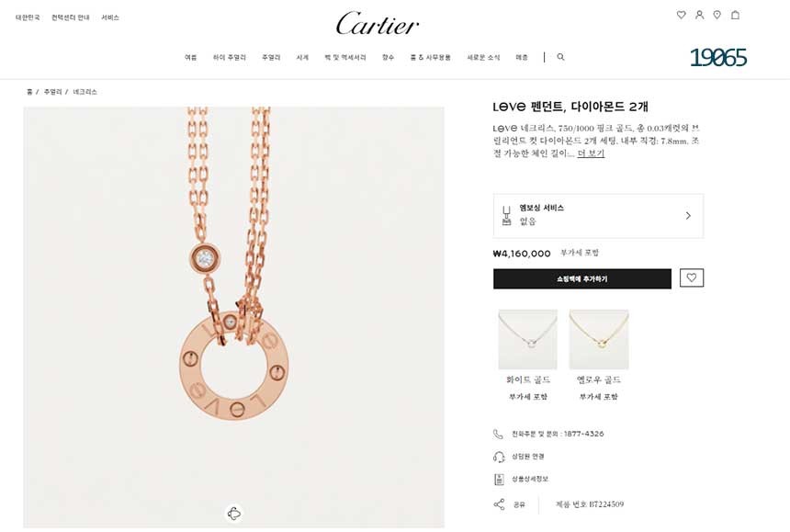Activate the 360 degree view icon

[234, 514]
